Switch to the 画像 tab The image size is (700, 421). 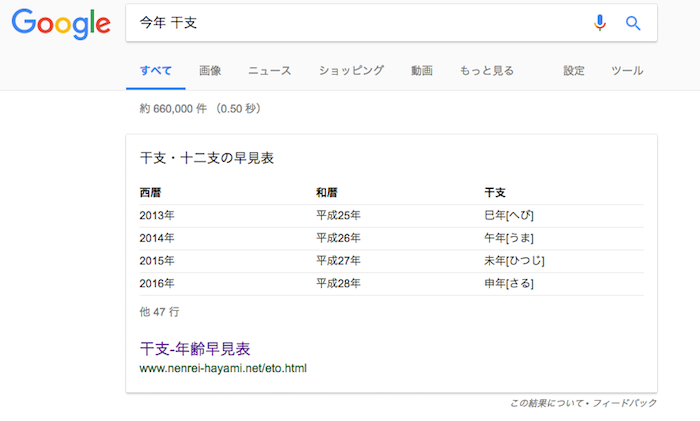tap(210, 71)
